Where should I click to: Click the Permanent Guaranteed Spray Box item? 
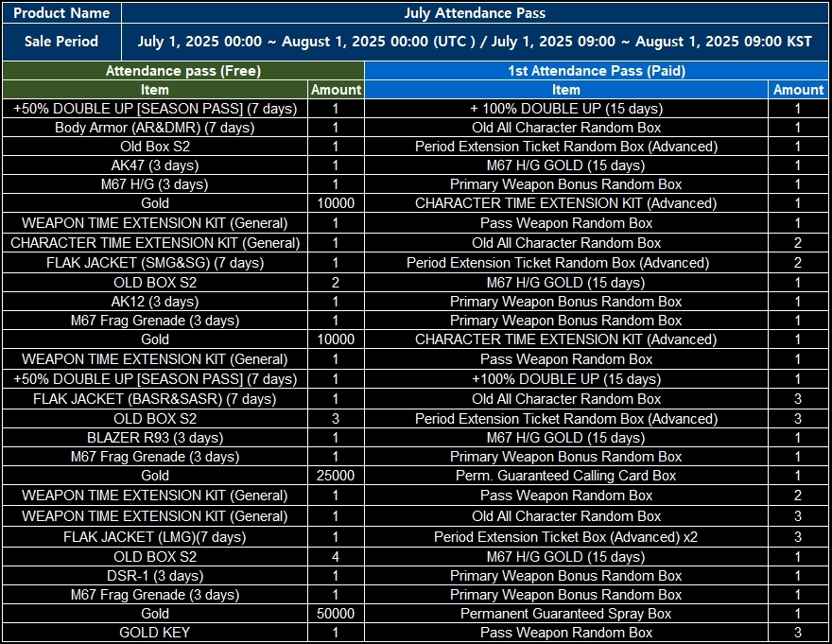point(566,614)
